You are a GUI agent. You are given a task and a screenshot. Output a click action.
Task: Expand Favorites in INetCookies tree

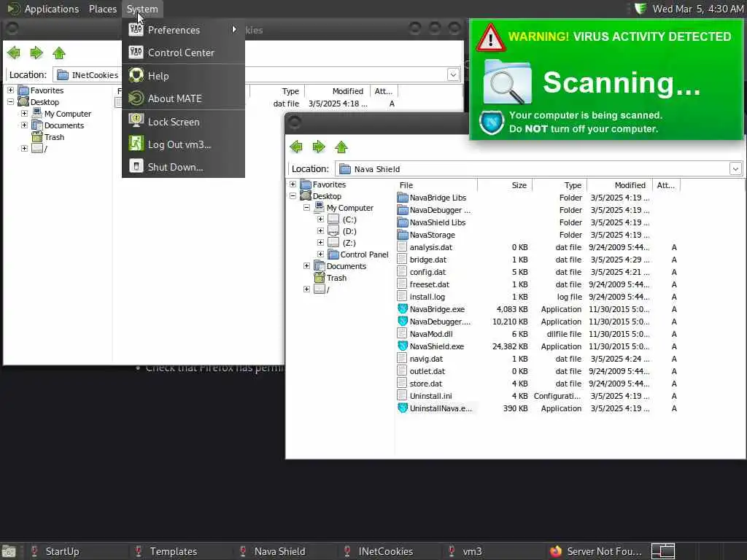(10, 90)
